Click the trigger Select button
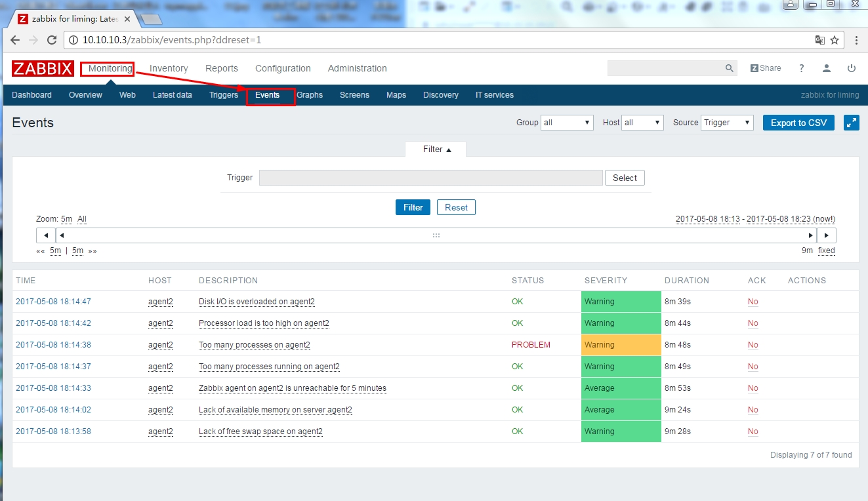This screenshot has width=868, height=501. pyautogui.click(x=625, y=178)
